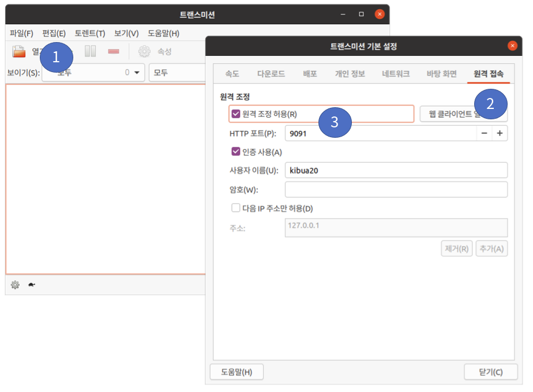Switch to 배포 tab
The width and height of the screenshot is (533, 392).
pyautogui.click(x=310, y=74)
